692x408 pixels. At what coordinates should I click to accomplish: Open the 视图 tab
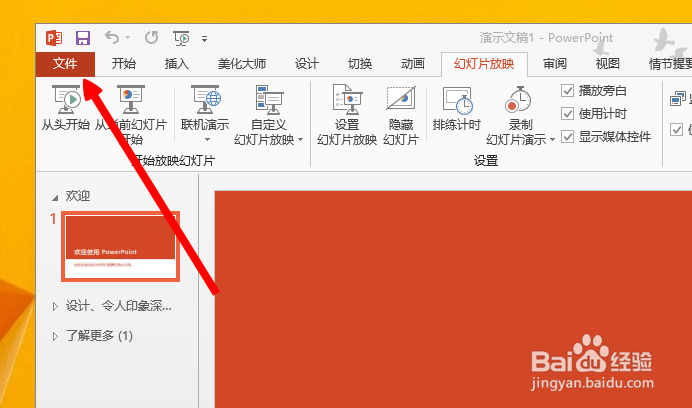[x=608, y=64]
